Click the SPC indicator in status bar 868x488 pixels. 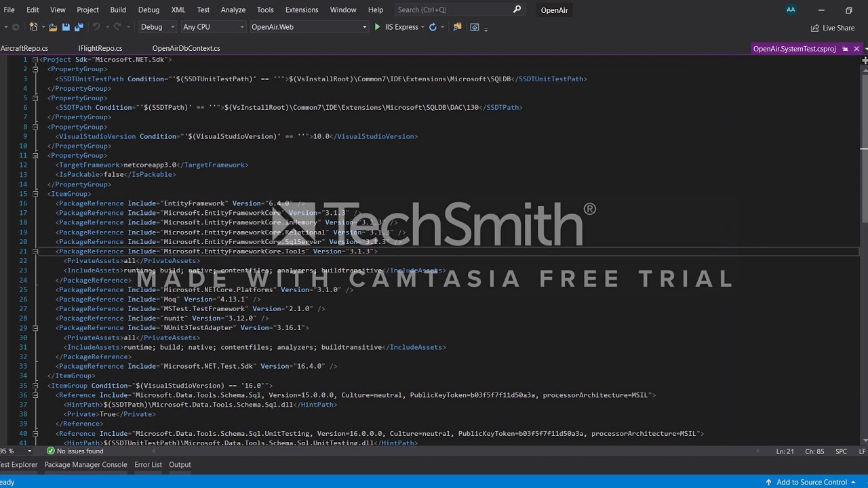click(841, 451)
